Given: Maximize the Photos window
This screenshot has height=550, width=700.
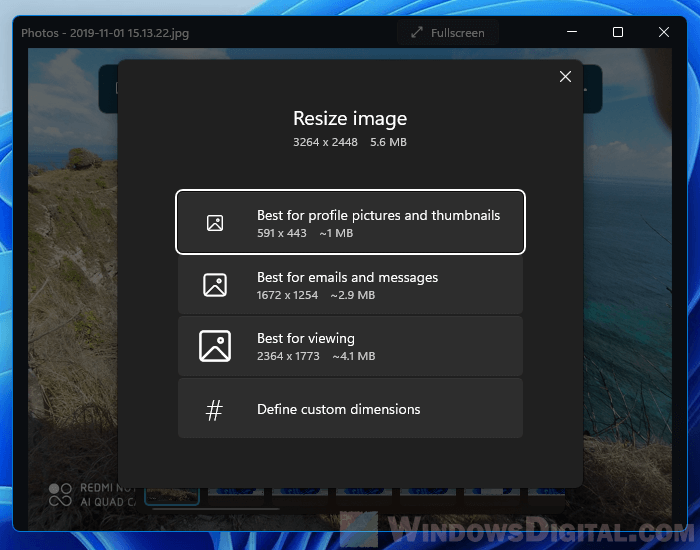Looking at the screenshot, I should [x=618, y=32].
